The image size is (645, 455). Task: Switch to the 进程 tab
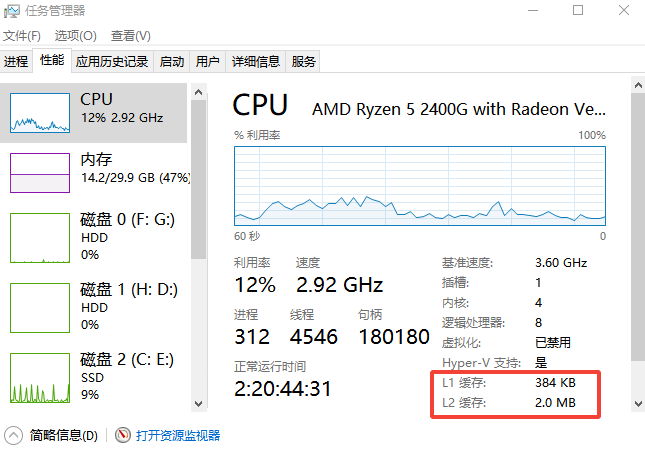click(16, 62)
